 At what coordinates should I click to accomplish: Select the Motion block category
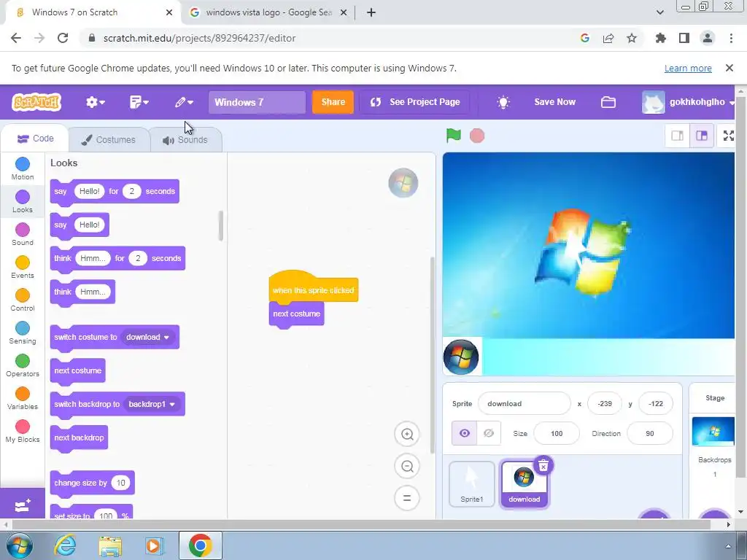coord(23,168)
